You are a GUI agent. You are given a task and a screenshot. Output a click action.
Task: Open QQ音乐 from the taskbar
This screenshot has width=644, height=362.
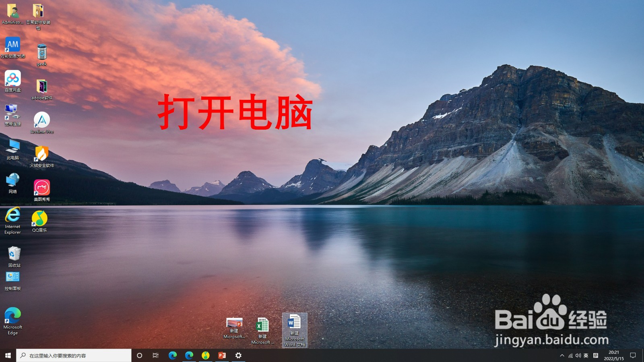[206, 356]
